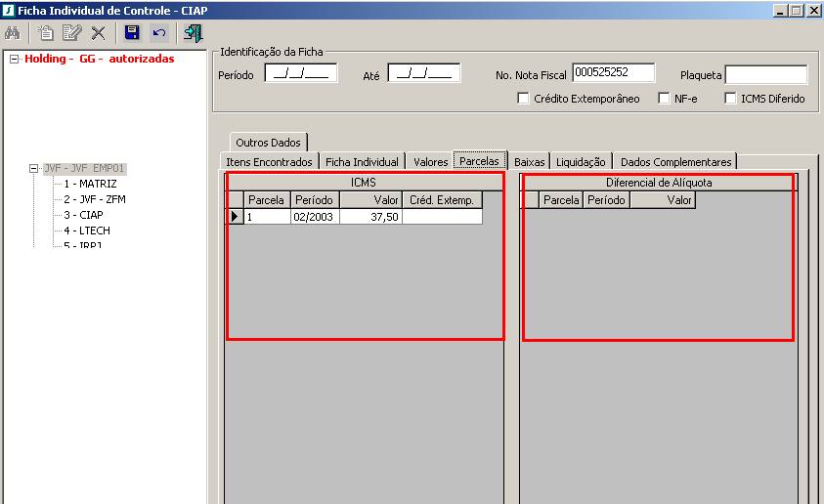Image resolution: width=824 pixels, height=504 pixels.
Task: Minimize the Ficha Individual de Controle window
Action: point(780,11)
